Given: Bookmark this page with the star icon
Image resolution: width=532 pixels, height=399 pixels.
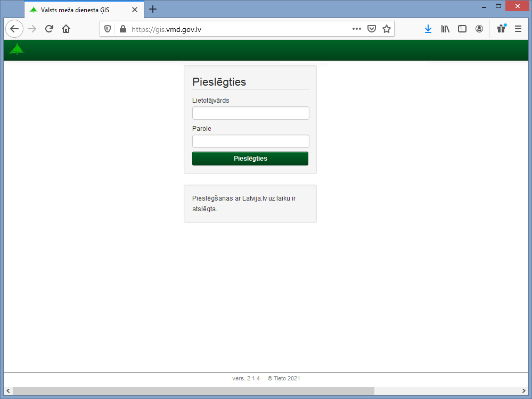Looking at the screenshot, I should (387, 29).
